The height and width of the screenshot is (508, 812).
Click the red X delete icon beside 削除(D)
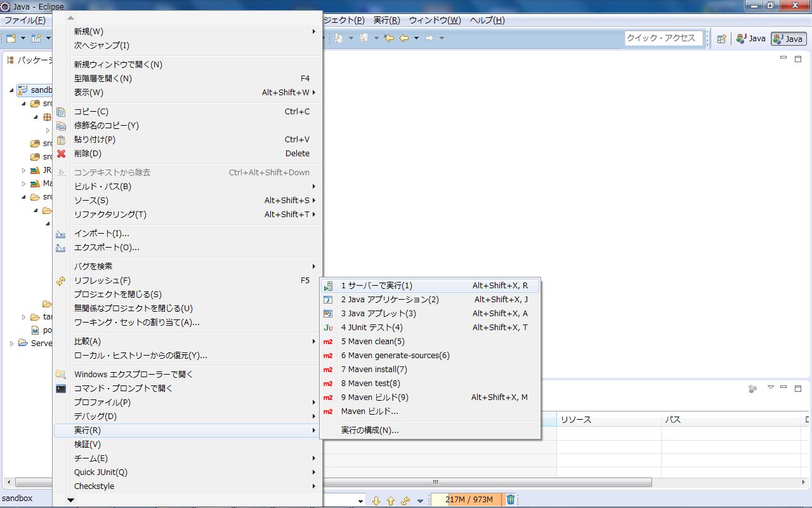(61, 154)
